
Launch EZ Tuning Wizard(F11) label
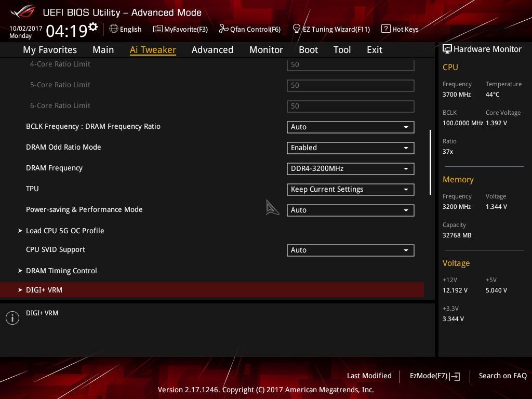[x=336, y=29]
